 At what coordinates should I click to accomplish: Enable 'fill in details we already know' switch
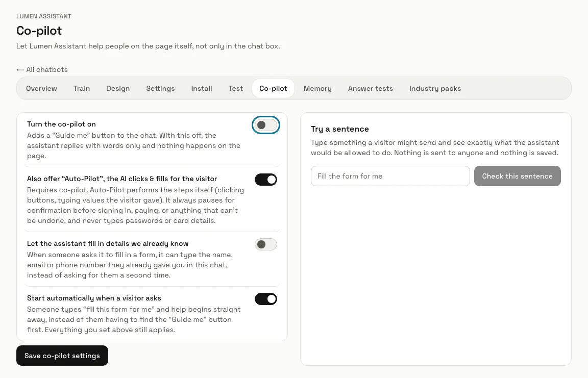pyautogui.click(x=266, y=245)
